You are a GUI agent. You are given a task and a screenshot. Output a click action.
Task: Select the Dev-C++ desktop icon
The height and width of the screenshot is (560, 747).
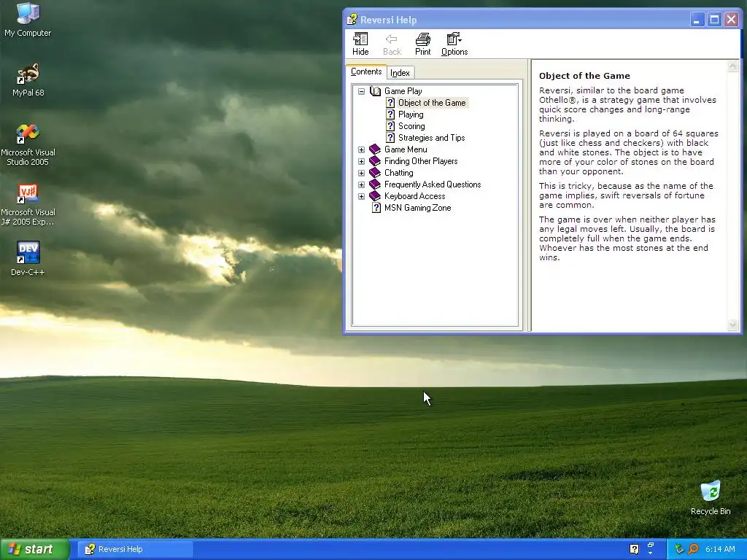[28, 259]
